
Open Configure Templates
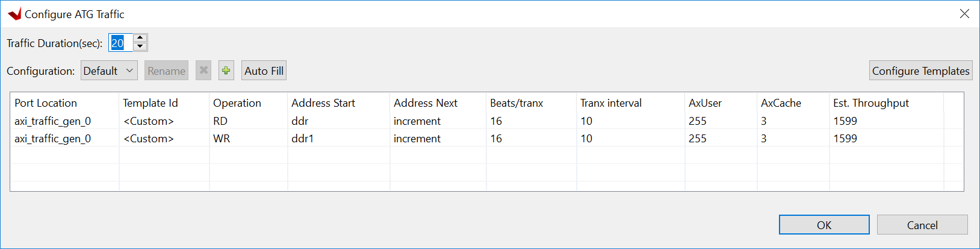(x=920, y=71)
